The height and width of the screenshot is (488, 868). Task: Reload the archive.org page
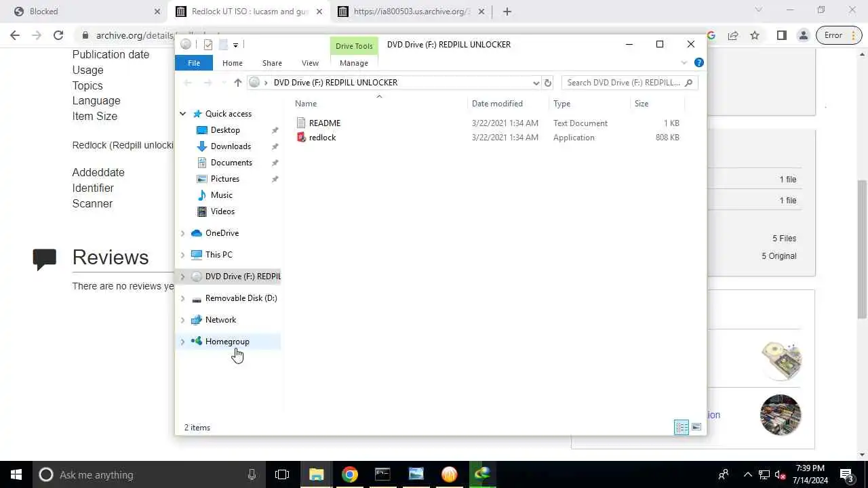(x=58, y=35)
